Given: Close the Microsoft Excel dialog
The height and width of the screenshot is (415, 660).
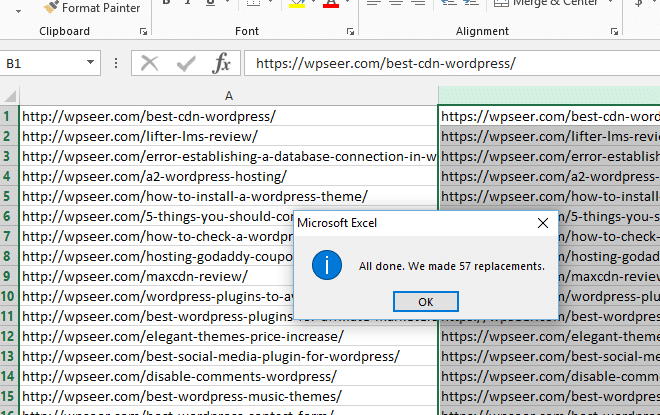Looking at the screenshot, I should (543, 223).
